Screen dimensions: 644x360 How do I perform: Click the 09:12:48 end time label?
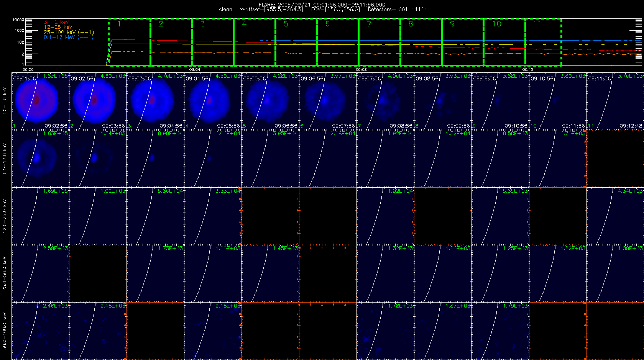[x=631, y=126]
